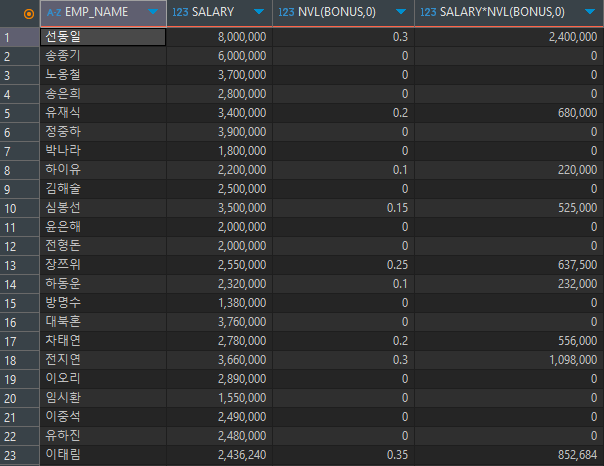The width and height of the screenshot is (604, 466).
Task: Click bonus cell 0.25
Action: point(344,265)
